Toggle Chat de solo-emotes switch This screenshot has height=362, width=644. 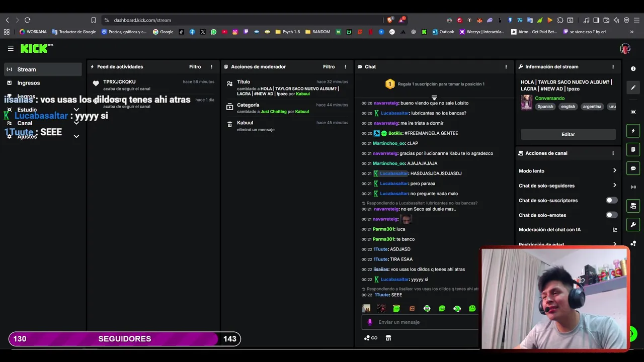coord(611,215)
